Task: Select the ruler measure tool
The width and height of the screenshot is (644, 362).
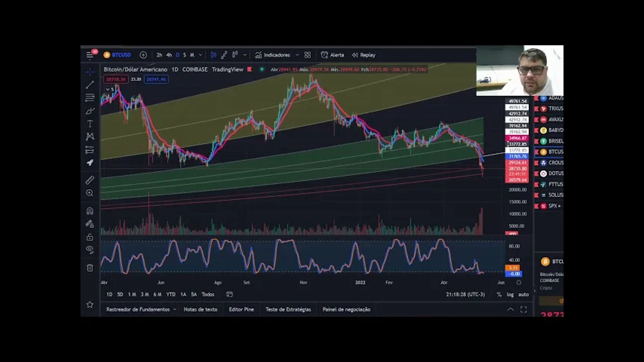Action: (x=90, y=180)
